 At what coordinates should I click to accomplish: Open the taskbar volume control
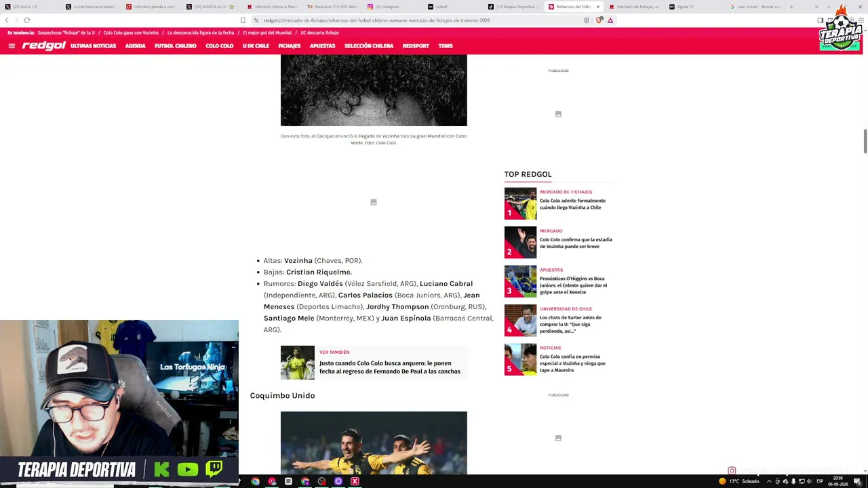point(810,481)
